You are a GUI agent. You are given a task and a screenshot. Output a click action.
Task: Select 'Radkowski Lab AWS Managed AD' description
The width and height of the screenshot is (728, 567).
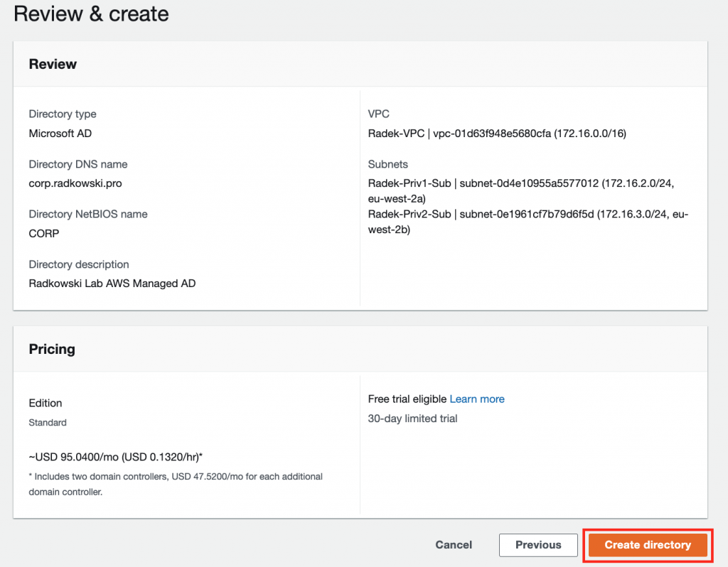[x=112, y=283]
